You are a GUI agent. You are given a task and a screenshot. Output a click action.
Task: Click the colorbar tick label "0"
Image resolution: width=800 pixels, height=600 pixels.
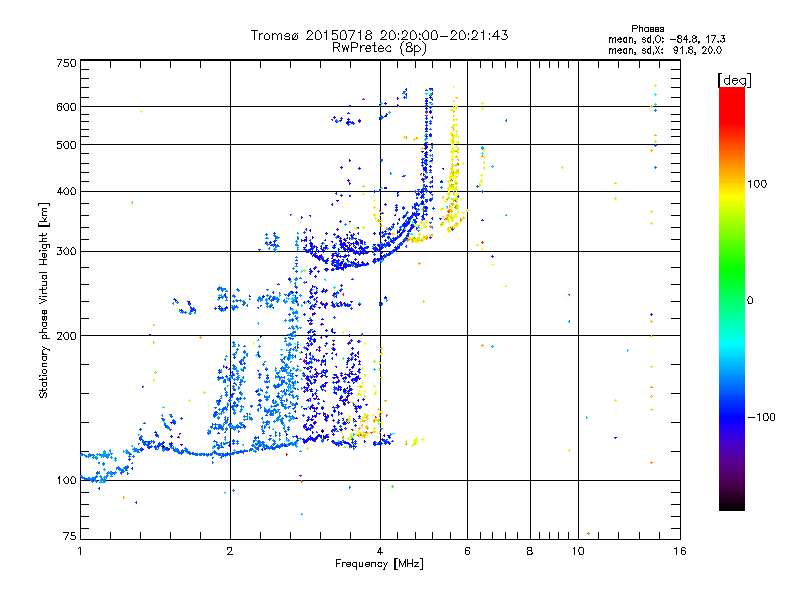pyautogui.click(x=749, y=300)
